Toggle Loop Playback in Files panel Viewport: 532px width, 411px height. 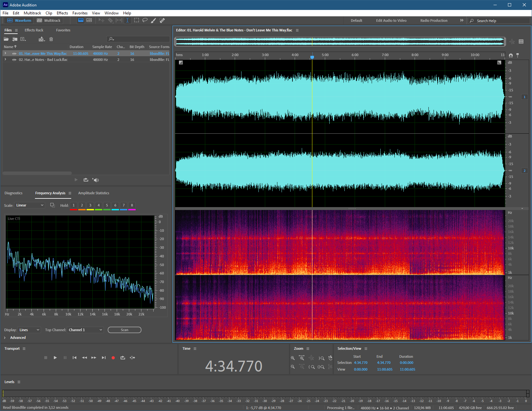click(86, 180)
